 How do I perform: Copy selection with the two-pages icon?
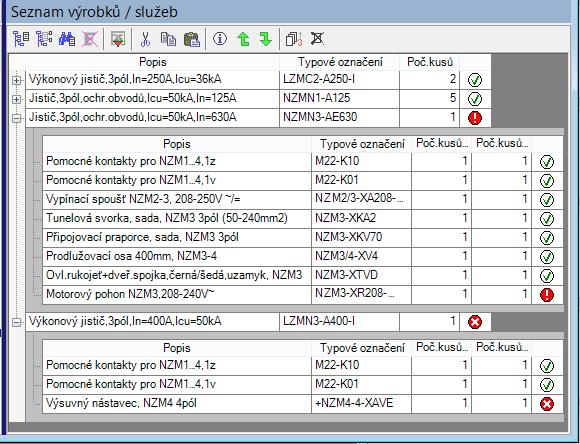(x=168, y=38)
